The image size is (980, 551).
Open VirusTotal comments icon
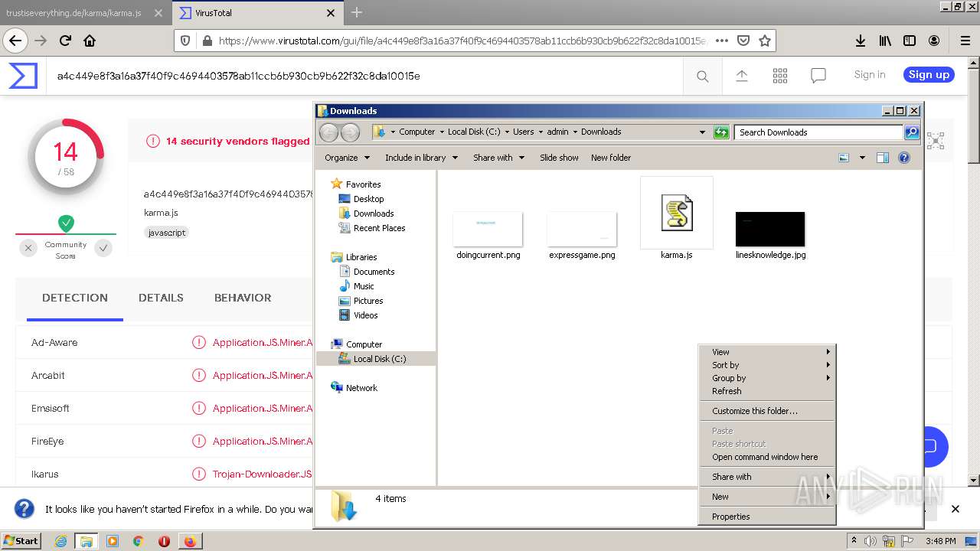coord(818,75)
